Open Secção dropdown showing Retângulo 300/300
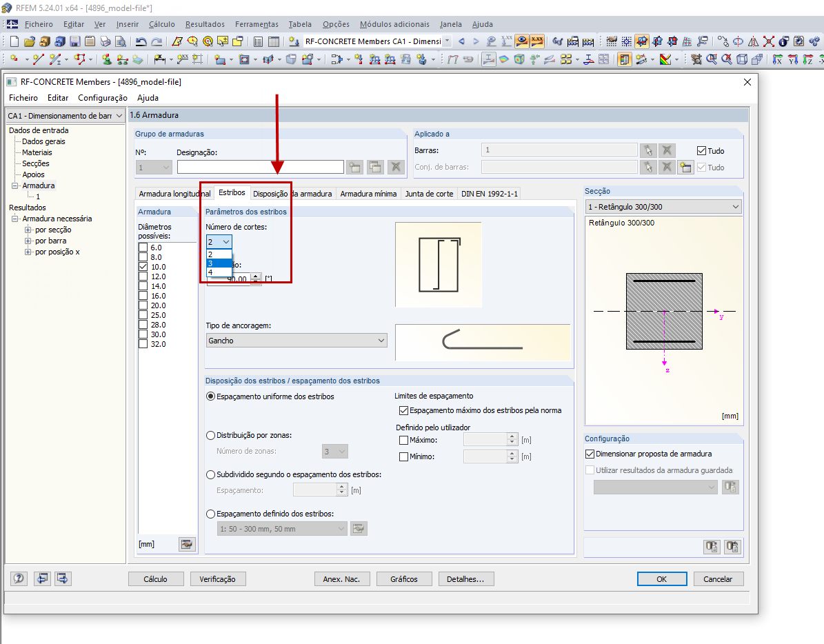The width and height of the screenshot is (824, 644). click(663, 207)
